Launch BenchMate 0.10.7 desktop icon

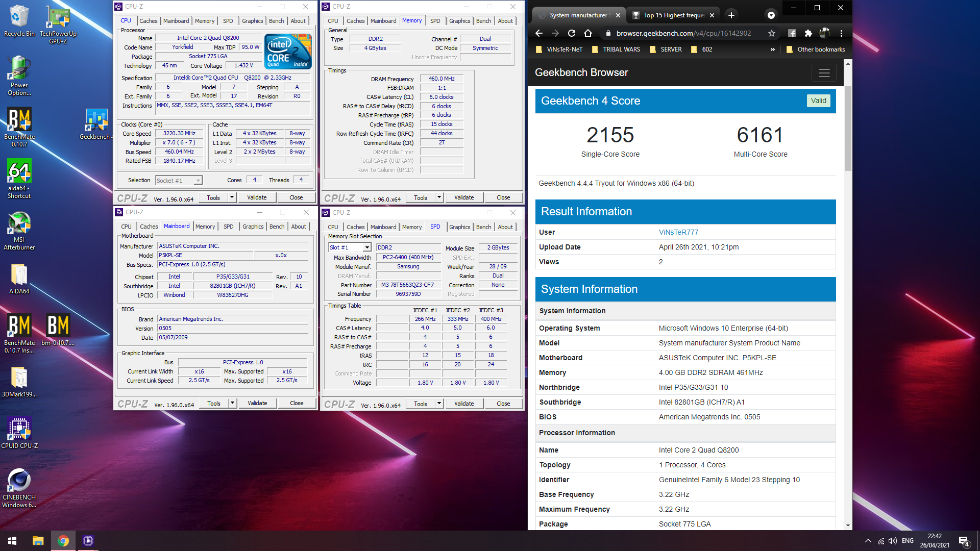[19, 127]
